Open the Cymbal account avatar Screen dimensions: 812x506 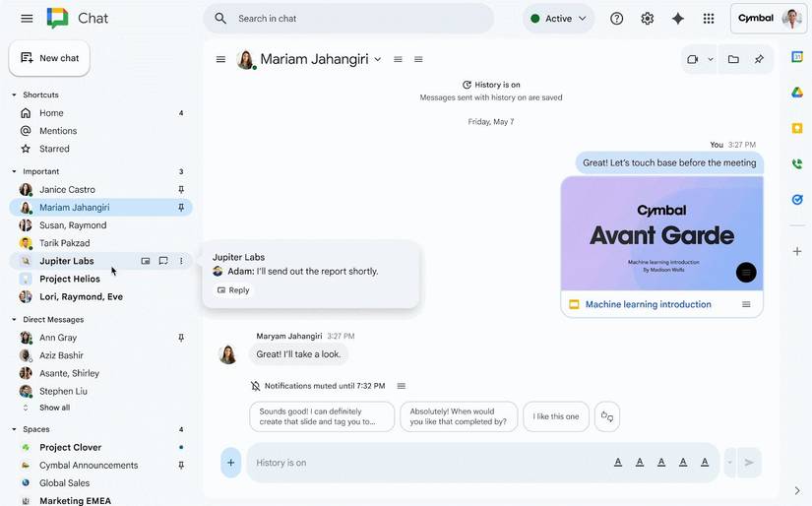(x=791, y=19)
